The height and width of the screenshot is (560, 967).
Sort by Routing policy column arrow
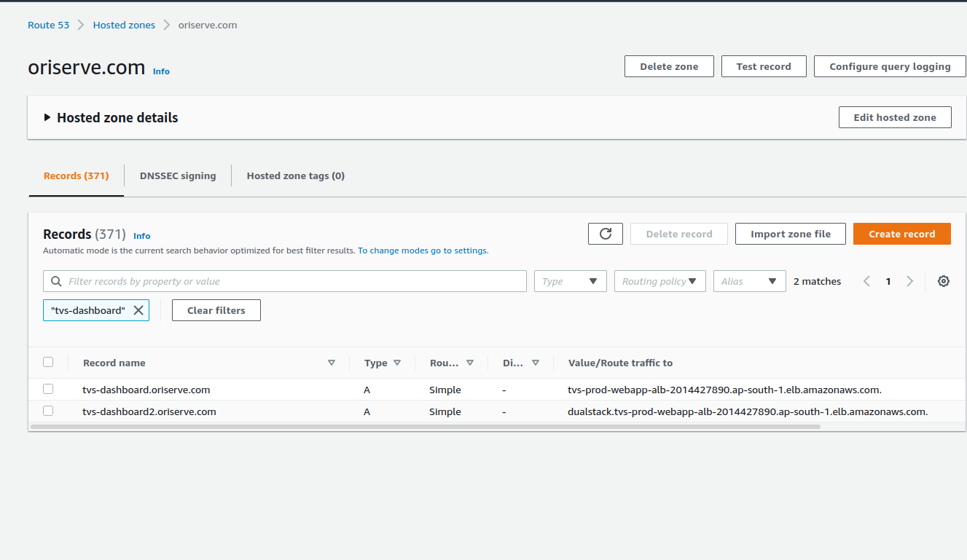(x=470, y=363)
